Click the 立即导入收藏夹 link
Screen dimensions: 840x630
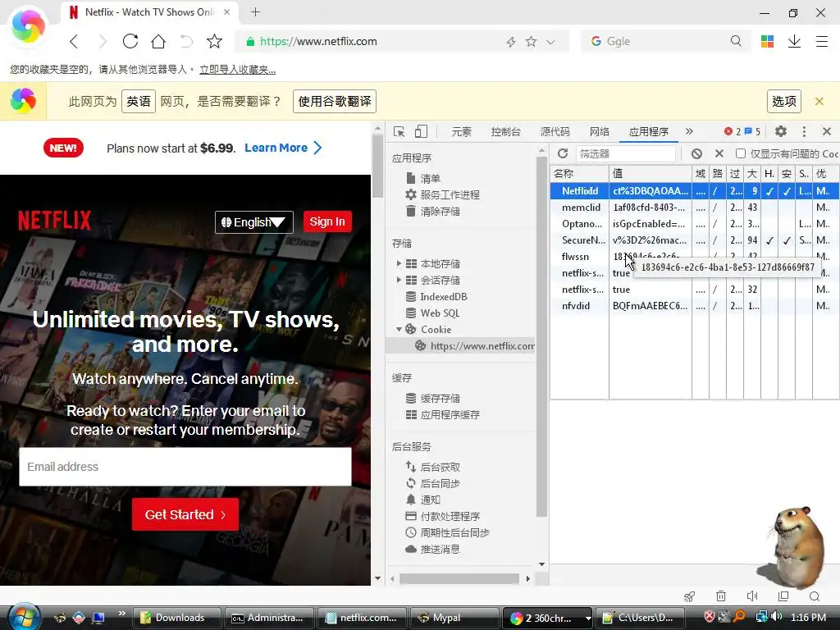coord(237,70)
